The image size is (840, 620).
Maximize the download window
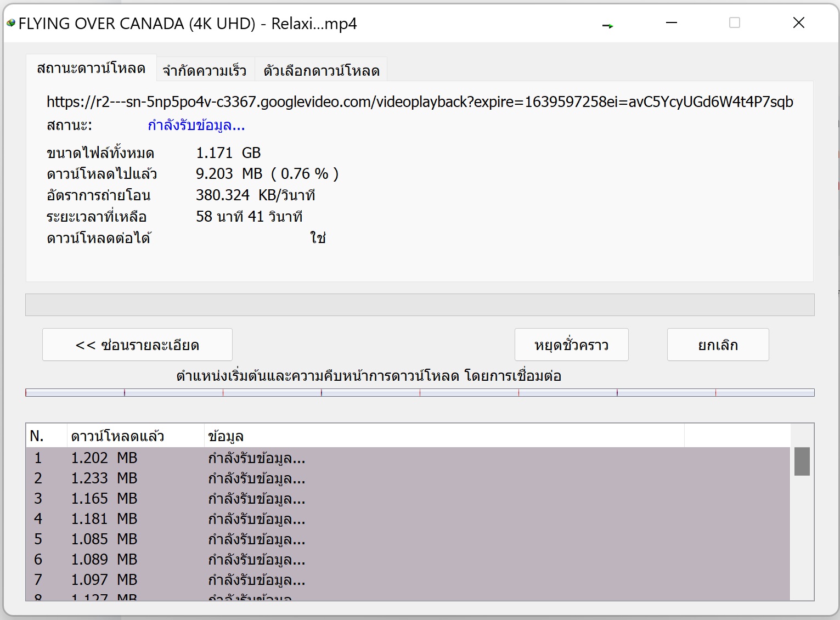coord(735,23)
